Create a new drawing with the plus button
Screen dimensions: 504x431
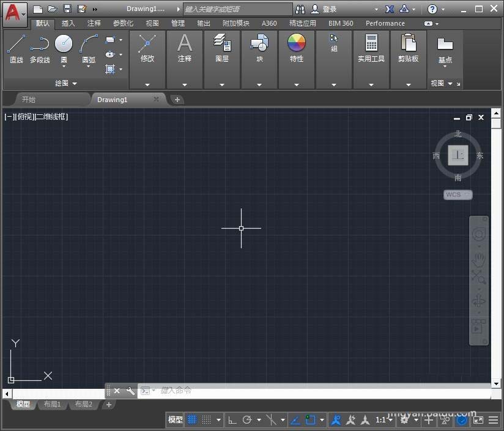177,99
